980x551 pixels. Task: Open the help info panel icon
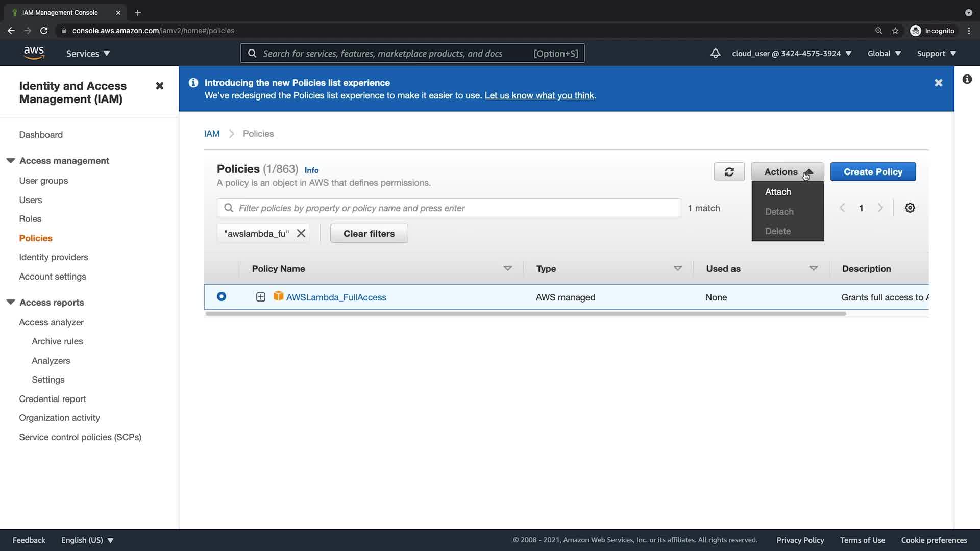(967, 79)
